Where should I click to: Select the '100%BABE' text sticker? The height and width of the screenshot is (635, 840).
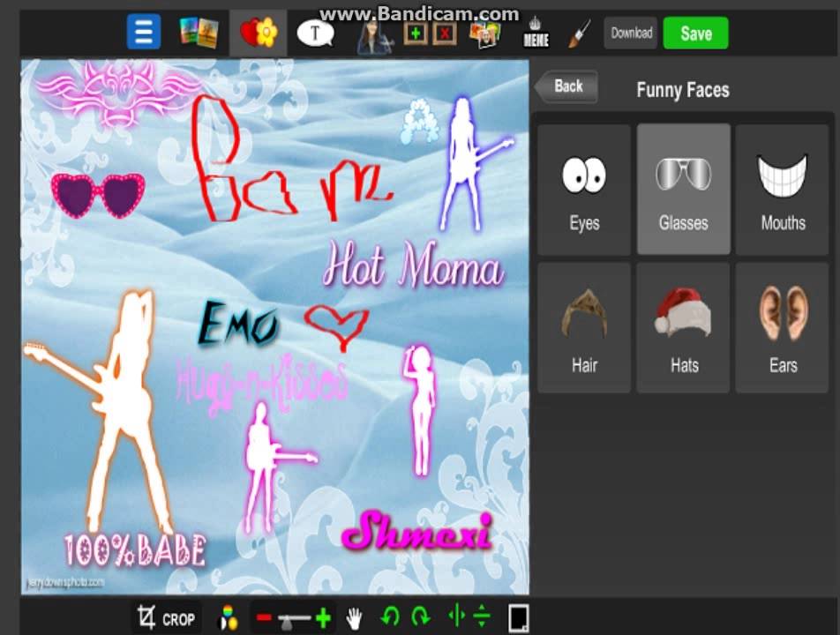point(134,550)
